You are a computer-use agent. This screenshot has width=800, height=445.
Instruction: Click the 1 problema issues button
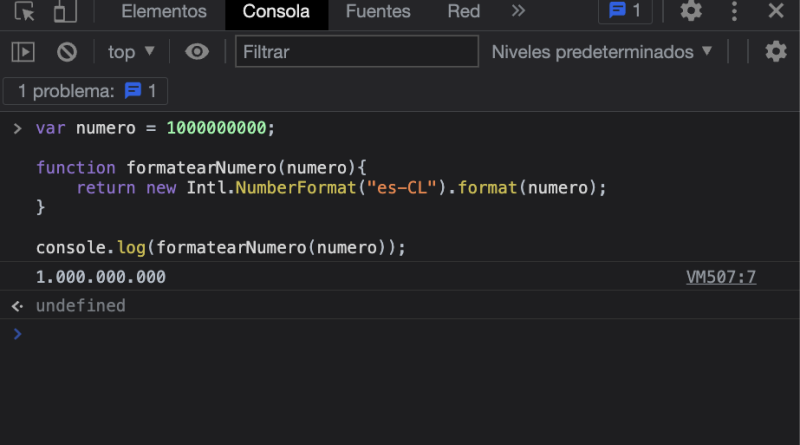[x=85, y=91]
